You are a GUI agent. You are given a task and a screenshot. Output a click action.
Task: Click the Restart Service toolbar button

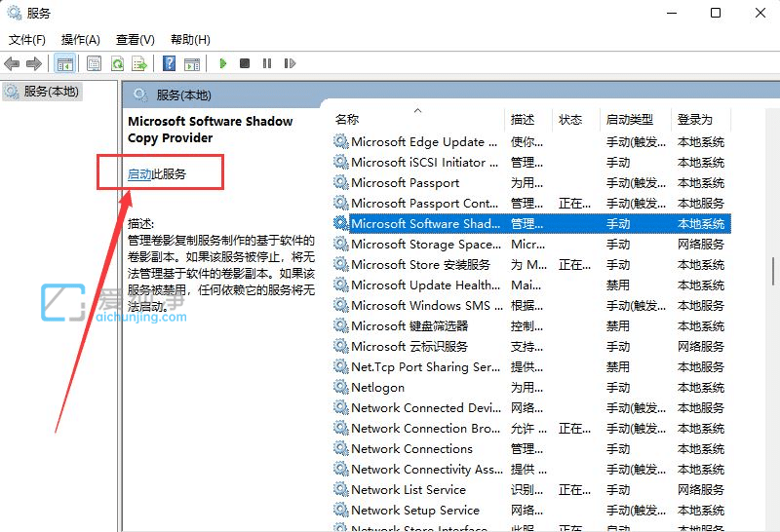pos(290,63)
